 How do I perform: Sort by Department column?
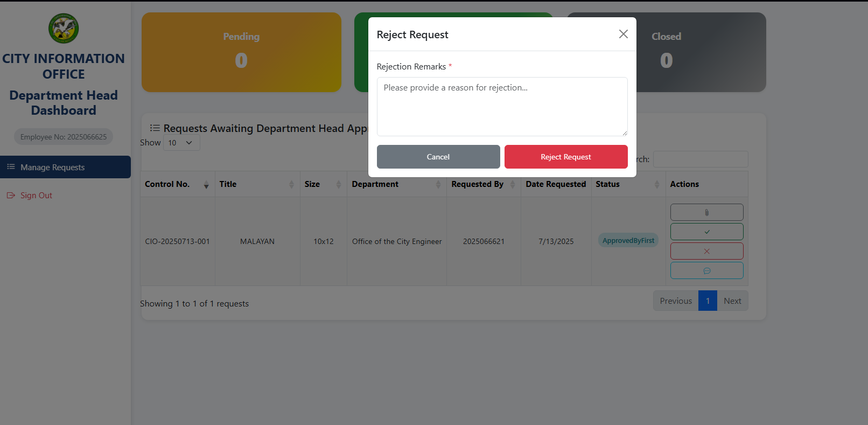coord(396,184)
